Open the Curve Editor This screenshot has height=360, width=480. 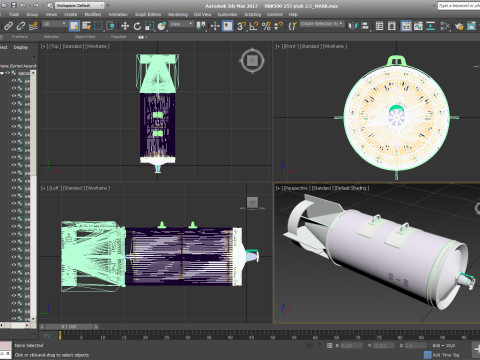(418, 26)
